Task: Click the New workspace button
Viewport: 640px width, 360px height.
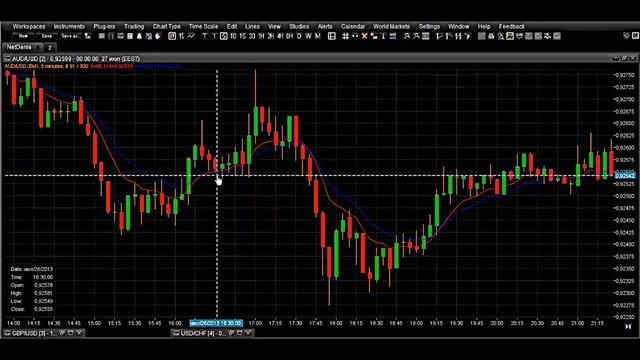Action: [23, 36]
